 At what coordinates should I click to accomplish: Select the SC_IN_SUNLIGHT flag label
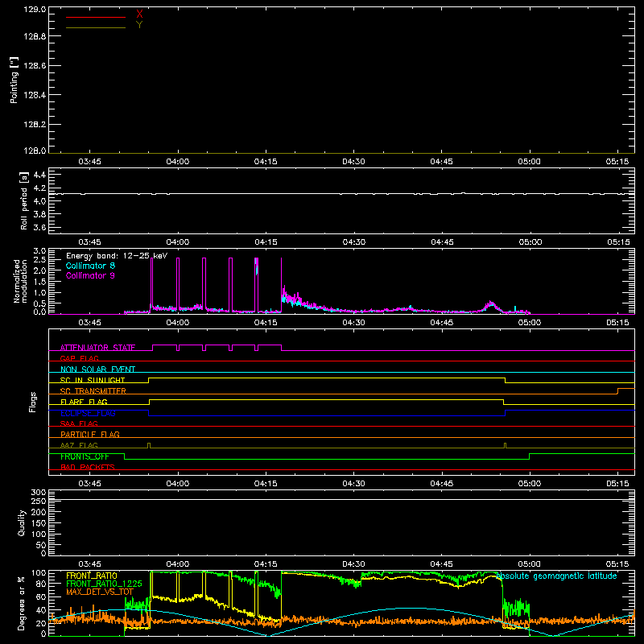pos(93,380)
